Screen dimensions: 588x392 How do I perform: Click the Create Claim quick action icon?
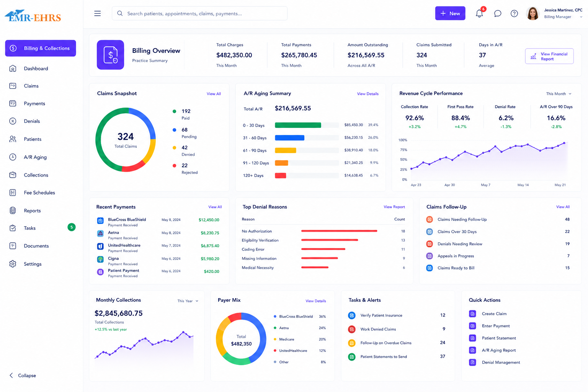[x=472, y=314]
